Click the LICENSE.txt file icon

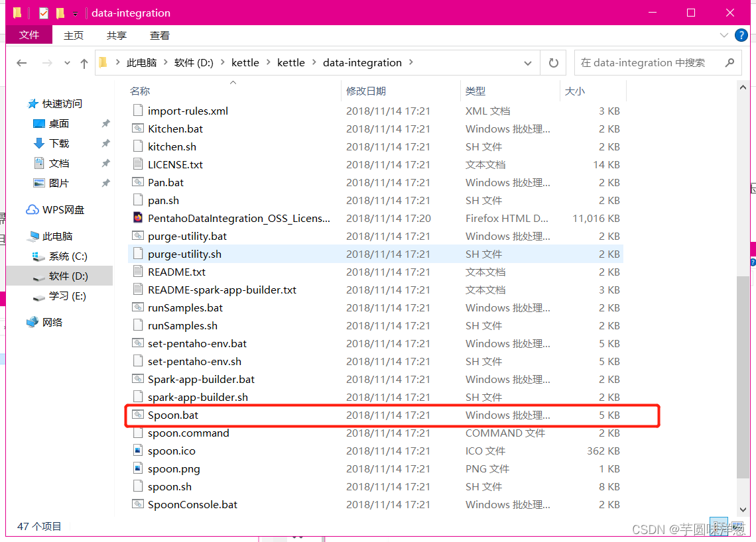[138, 164]
